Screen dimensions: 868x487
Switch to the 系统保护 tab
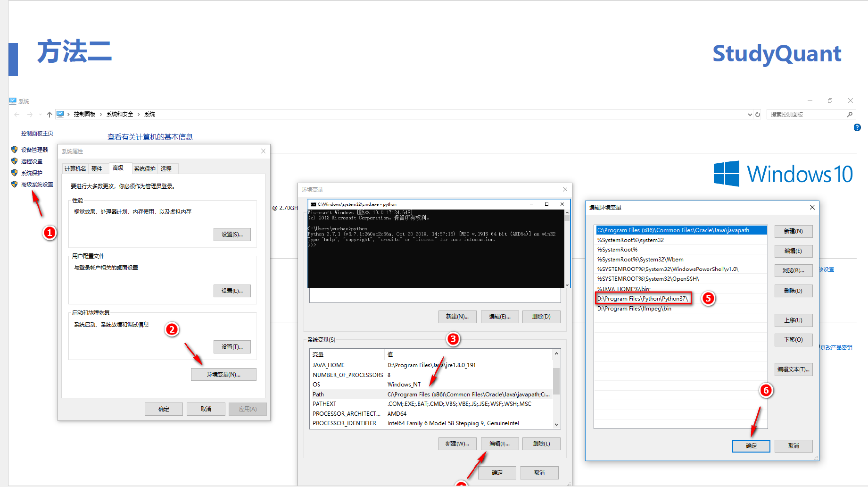coord(144,168)
